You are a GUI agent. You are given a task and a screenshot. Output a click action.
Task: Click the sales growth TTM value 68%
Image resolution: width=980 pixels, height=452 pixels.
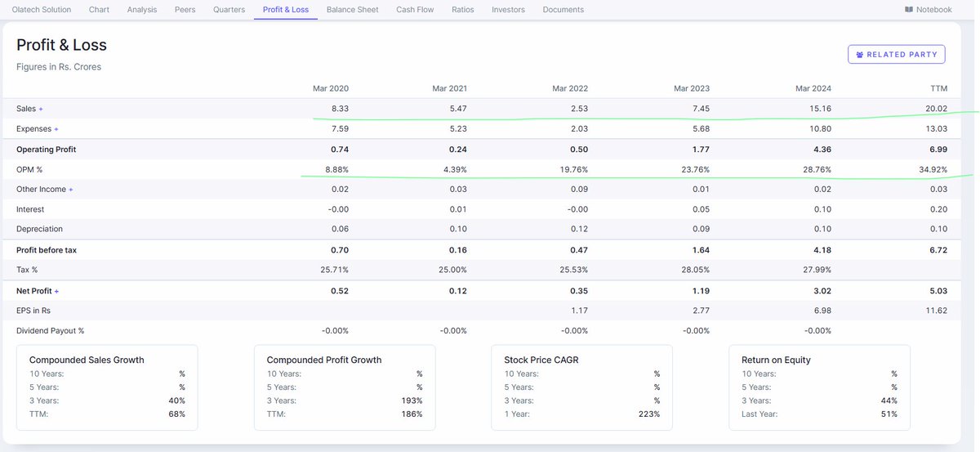[x=177, y=414]
